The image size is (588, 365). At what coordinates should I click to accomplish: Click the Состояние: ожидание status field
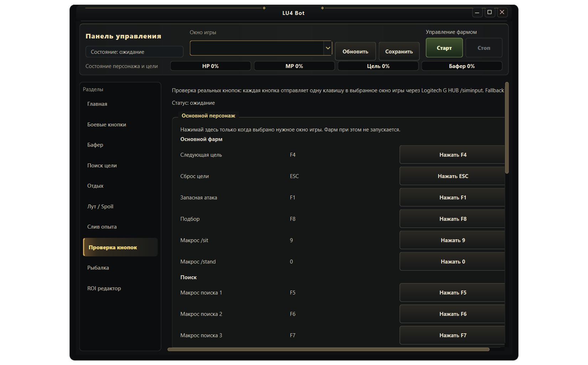tap(134, 52)
